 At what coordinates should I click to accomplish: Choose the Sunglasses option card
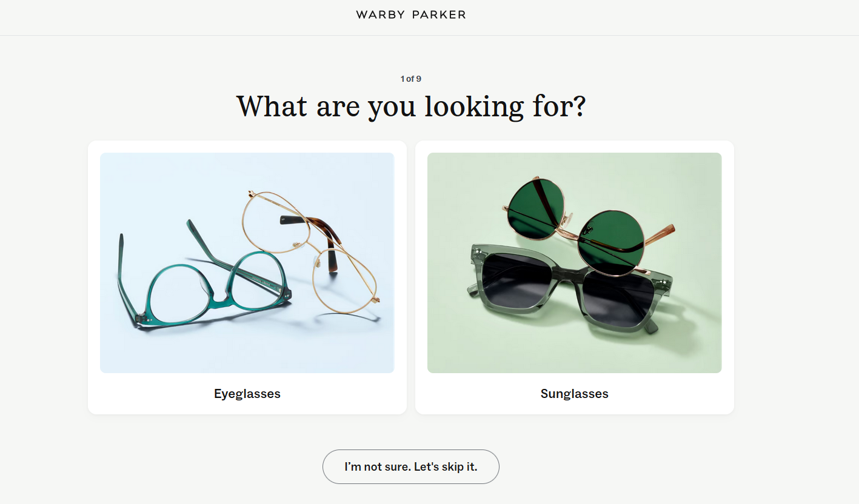click(575, 277)
